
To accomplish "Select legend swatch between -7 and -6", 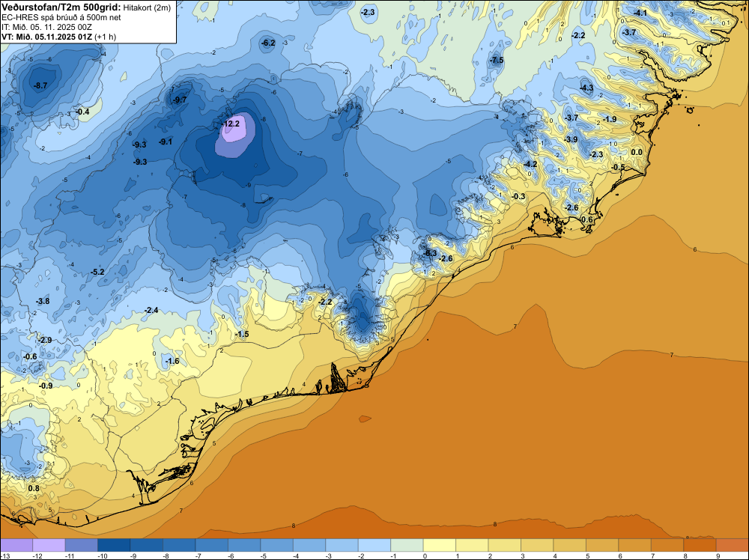I will (212, 545).
